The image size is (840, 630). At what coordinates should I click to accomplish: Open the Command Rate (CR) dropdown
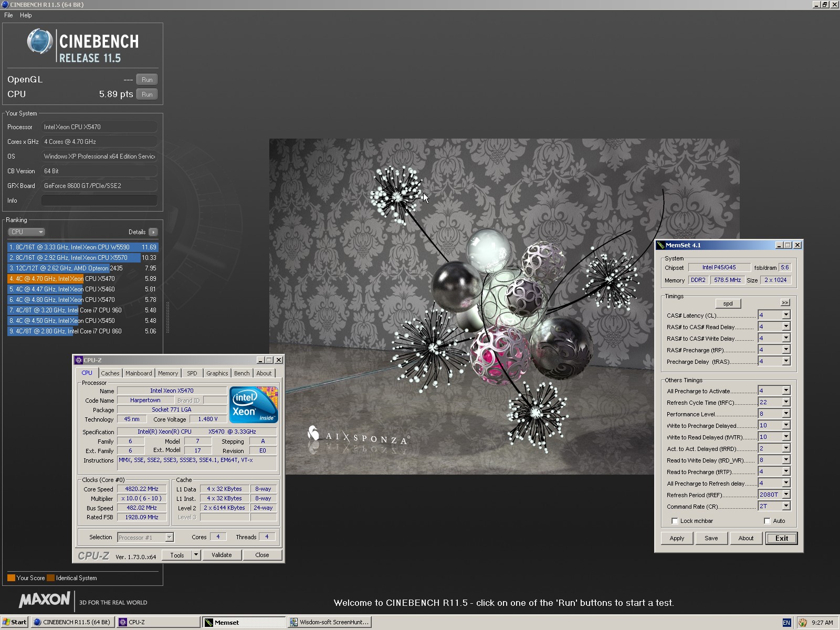pos(786,506)
